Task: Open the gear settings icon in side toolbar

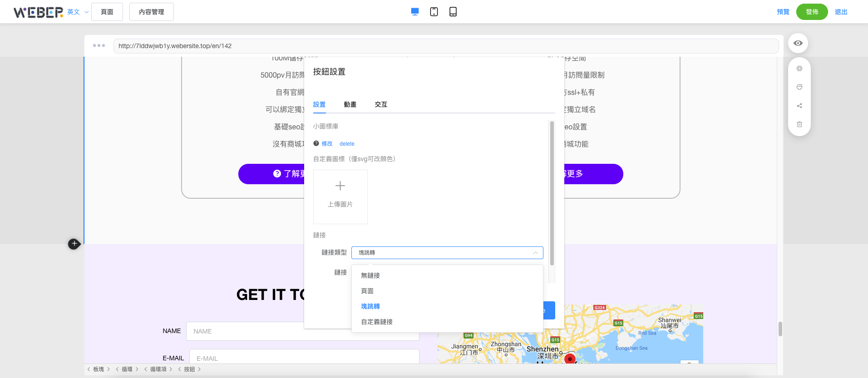Action: coord(799,69)
